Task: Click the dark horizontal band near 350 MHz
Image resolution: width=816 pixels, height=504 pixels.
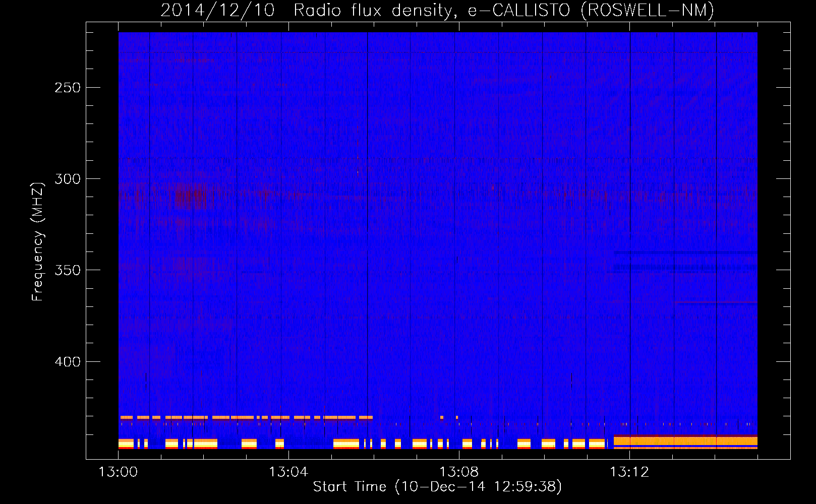Action: [x=685, y=267]
